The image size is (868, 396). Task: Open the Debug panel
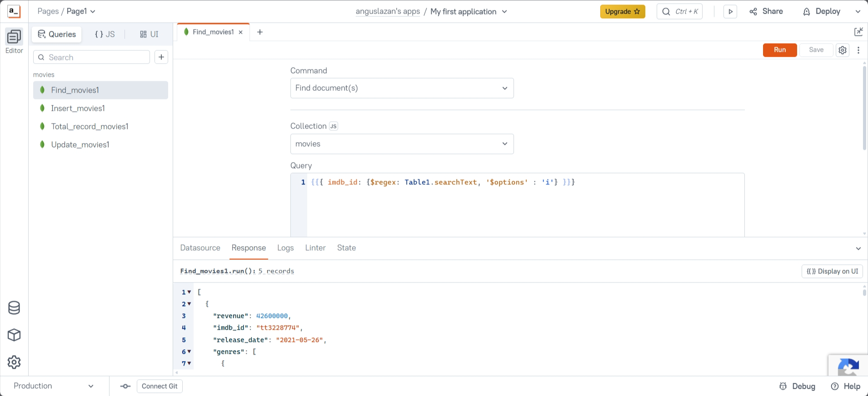click(798, 386)
